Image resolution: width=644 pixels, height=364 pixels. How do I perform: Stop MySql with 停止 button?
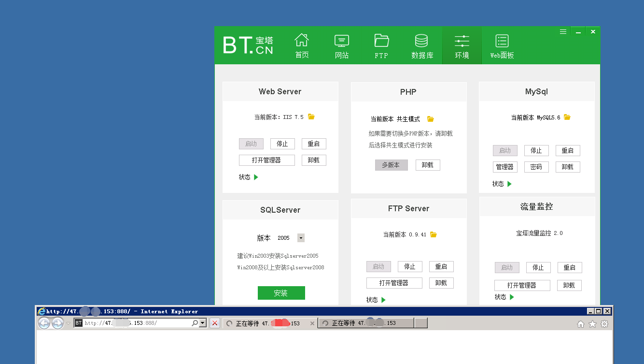tap(536, 150)
